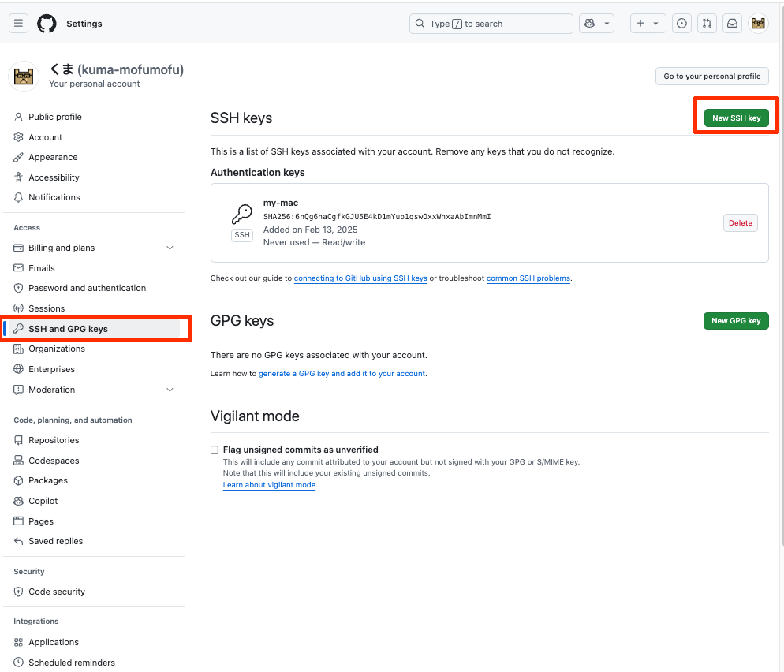The image size is (784, 672).
Task: Click the Organizations icon
Action: click(x=18, y=349)
